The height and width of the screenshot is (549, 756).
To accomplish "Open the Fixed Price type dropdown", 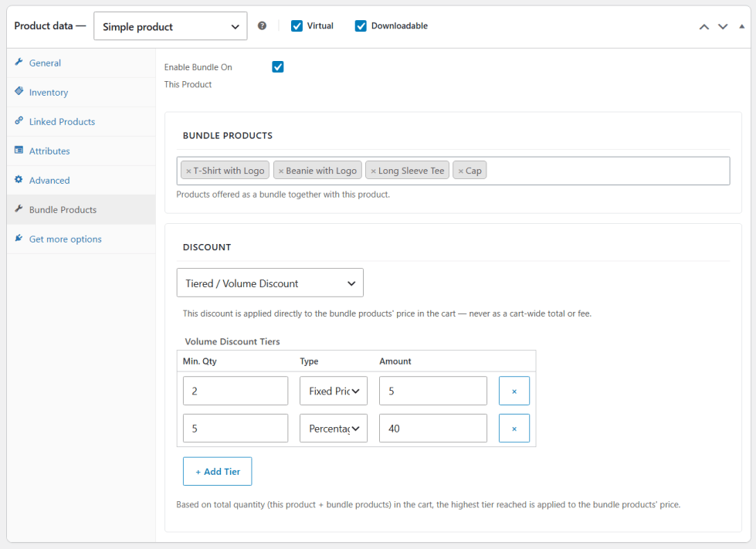I will point(333,391).
